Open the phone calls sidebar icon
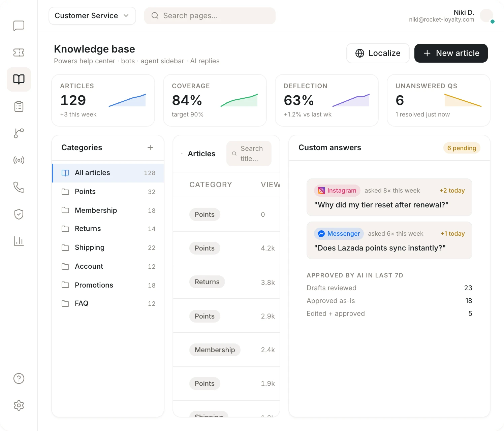The width and height of the screenshot is (504, 431). coord(19,187)
